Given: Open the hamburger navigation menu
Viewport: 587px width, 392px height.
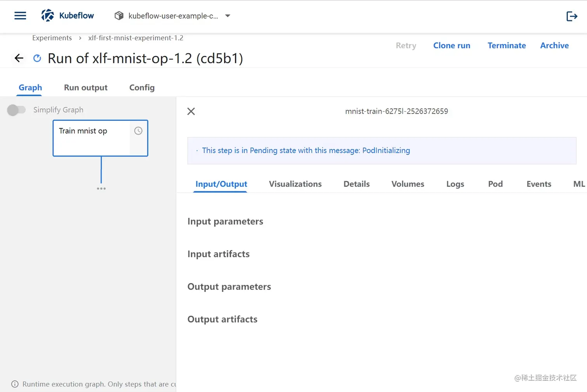Looking at the screenshot, I should coord(20,16).
